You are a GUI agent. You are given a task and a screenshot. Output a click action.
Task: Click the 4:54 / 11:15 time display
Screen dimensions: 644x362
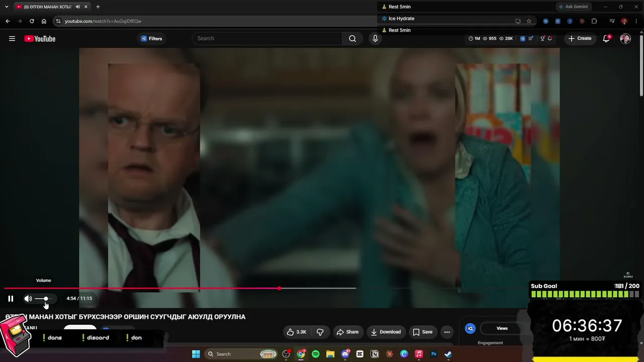pos(79,299)
